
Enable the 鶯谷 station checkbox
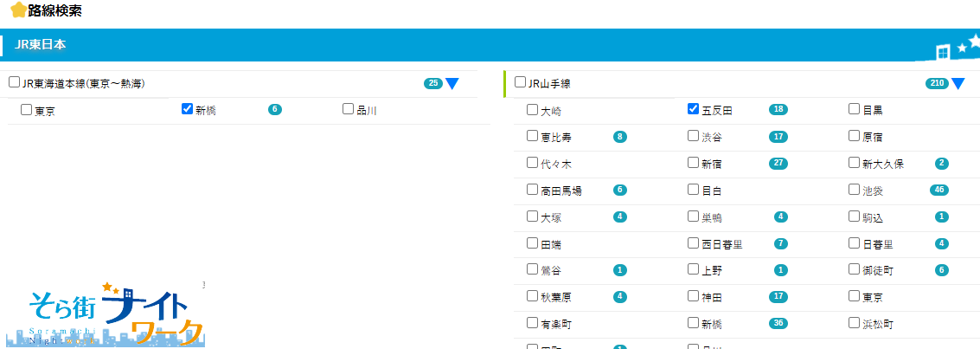point(533,269)
